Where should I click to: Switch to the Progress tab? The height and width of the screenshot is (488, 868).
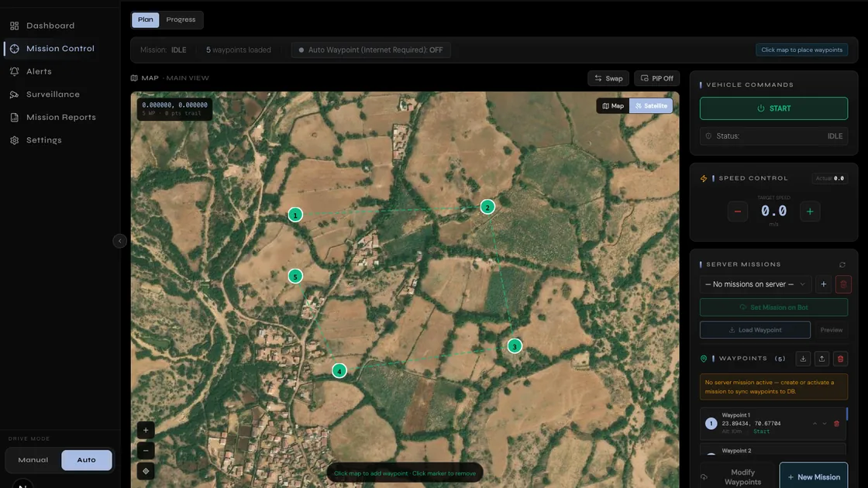(181, 20)
